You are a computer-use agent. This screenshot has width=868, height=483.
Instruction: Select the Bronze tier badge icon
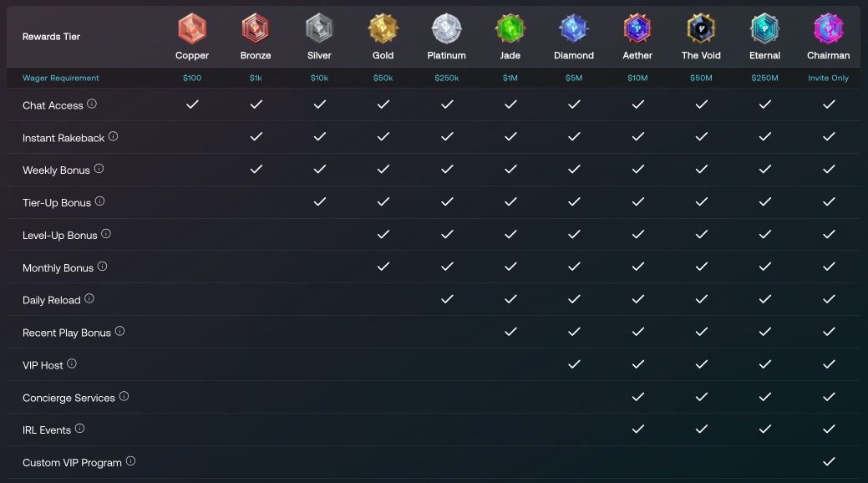coord(256,29)
